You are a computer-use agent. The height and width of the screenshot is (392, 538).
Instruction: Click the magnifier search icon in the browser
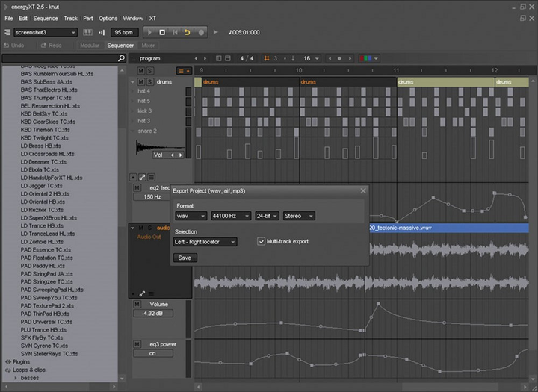[x=122, y=58]
